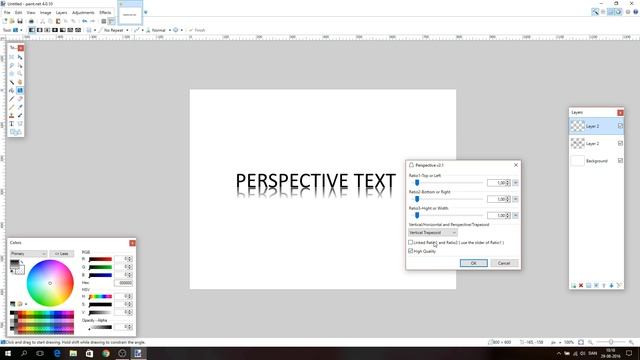Viewport: 640px width, 360px height.
Task: Select the Move Selected Pixels tool
Action: [20, 57]
